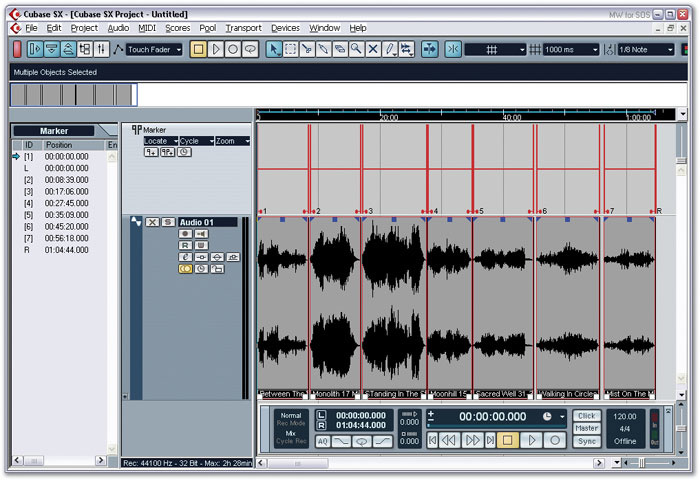Record-enable the Audio 01 track

coord(185,234)
